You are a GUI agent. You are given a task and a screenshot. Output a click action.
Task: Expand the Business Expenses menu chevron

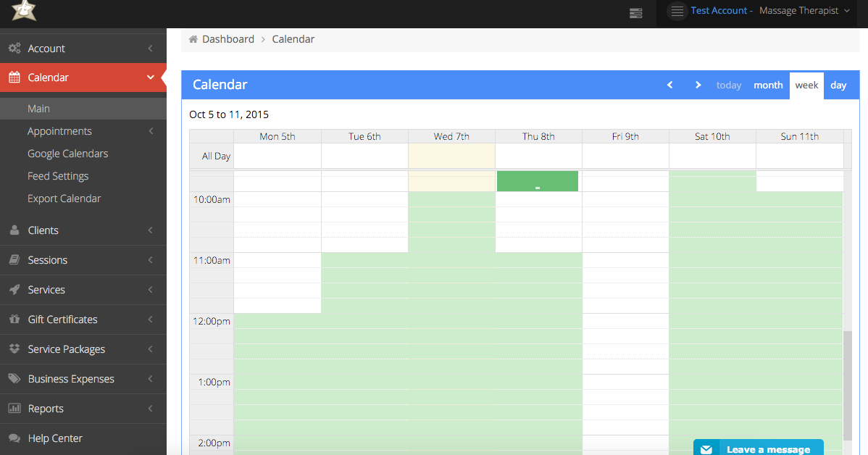pos(151,379)
